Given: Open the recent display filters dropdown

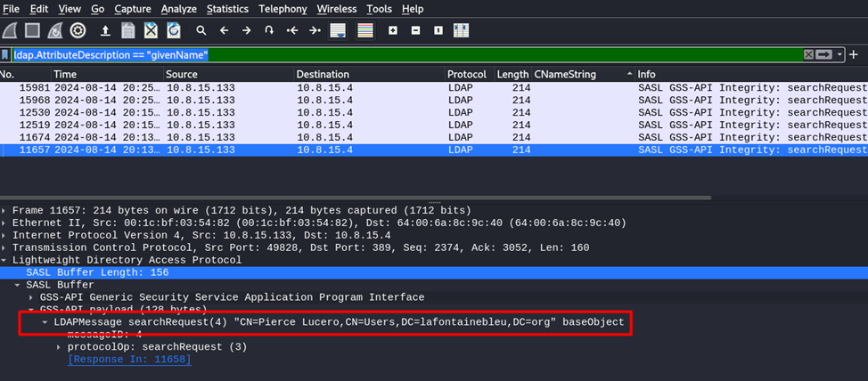Looking at the screenshot, I should pyautogui.click(x=839, y=54).
